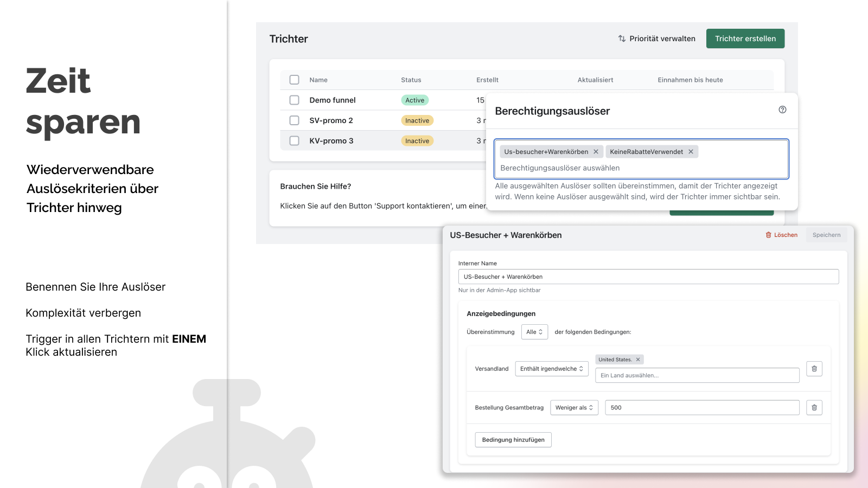
Task: Click Bedingung hinzufügen button
Action: click(x=513, y=440)
